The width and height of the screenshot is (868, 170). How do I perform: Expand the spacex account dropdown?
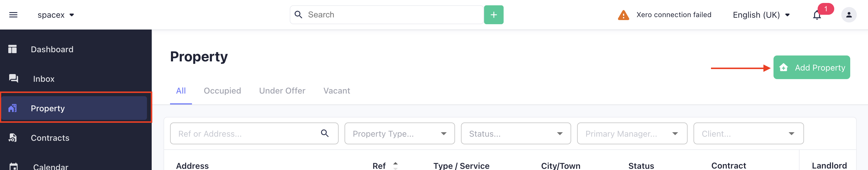coord(56,15)
